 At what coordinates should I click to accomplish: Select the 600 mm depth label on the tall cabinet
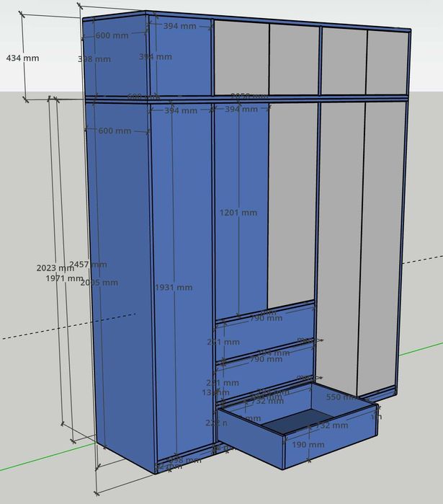115,131
